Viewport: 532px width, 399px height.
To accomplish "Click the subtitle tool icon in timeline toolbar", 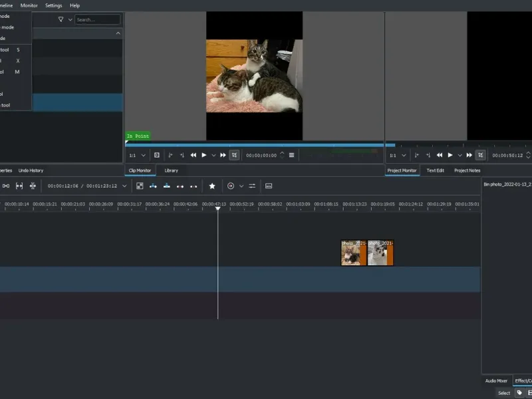I will click(269, 186).
